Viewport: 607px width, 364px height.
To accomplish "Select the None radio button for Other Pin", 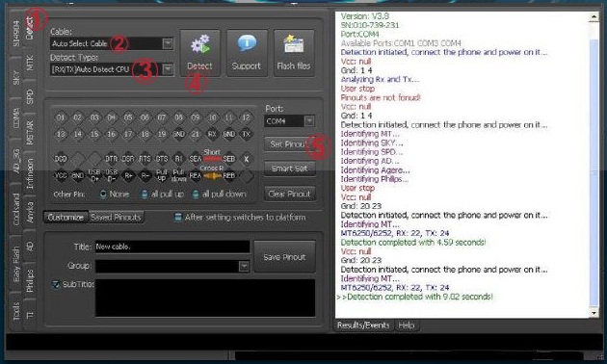I will 103,194.
